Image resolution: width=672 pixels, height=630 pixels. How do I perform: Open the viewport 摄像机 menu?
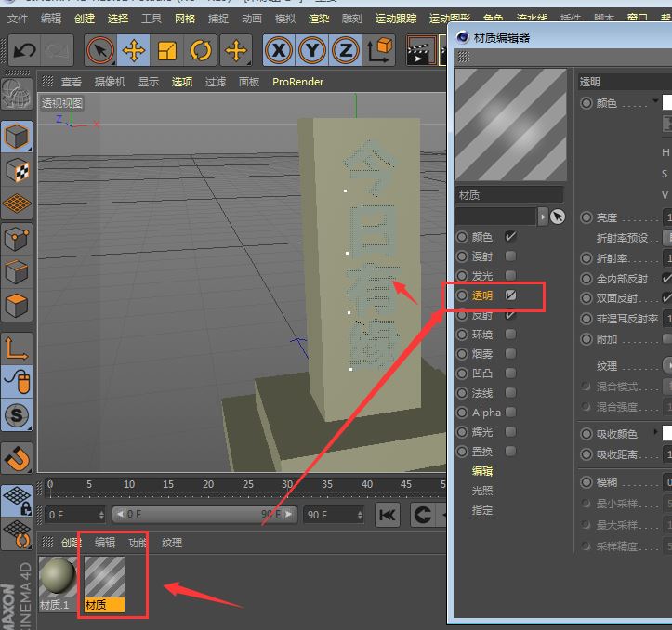click(x=110, y=82)
